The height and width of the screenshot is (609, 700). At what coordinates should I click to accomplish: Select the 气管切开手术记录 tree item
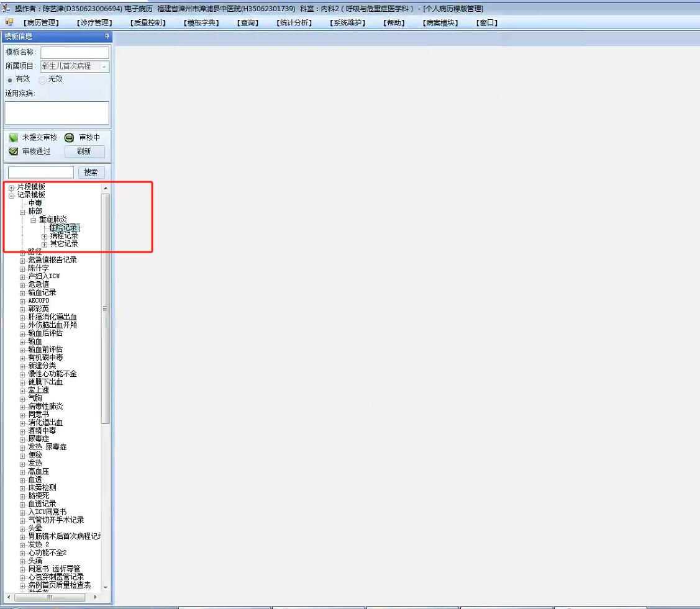(x=56, y=520)
